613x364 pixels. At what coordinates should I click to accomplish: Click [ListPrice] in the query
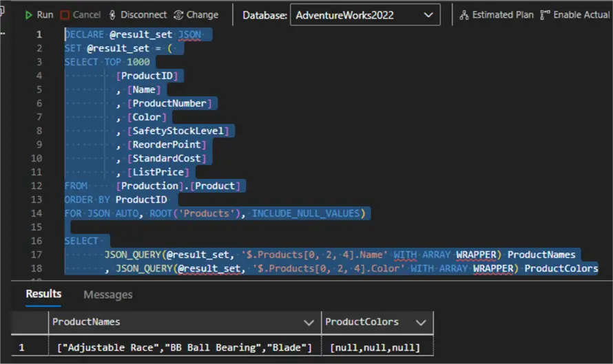tap(158, 172)
